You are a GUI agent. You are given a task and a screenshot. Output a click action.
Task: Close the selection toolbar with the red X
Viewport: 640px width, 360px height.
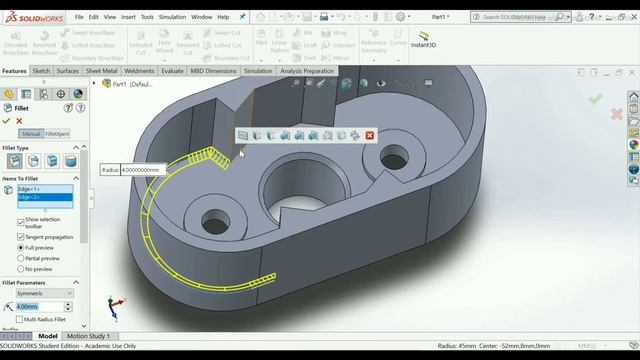coord(370,136)
